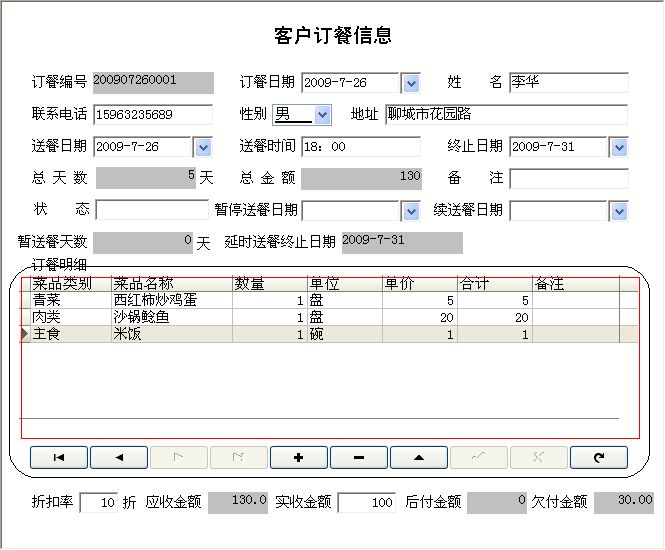Click the 暂送餐天数 field showing 0

click(143, 243)
